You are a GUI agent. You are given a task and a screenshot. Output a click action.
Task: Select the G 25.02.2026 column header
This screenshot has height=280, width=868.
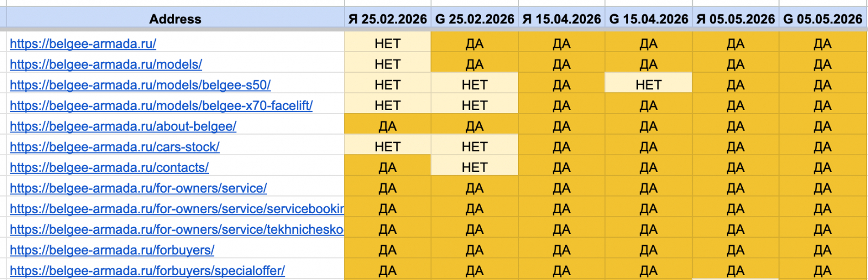[x=475, y=19]
